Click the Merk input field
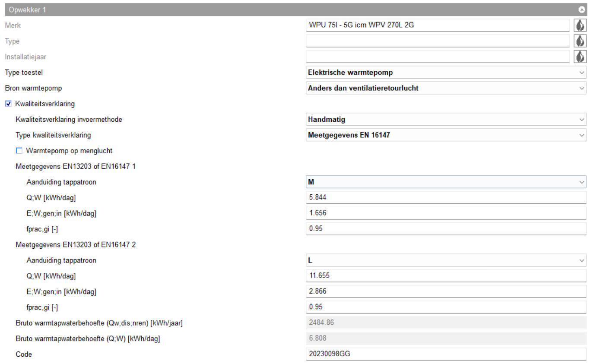The height and width of the screenshot is (364, 590). [x=437, y=25]
